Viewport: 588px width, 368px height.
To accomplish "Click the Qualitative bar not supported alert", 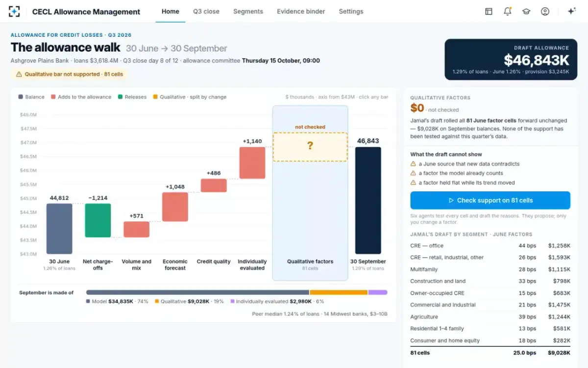I will pyautogui.click(x=69, y=74).
